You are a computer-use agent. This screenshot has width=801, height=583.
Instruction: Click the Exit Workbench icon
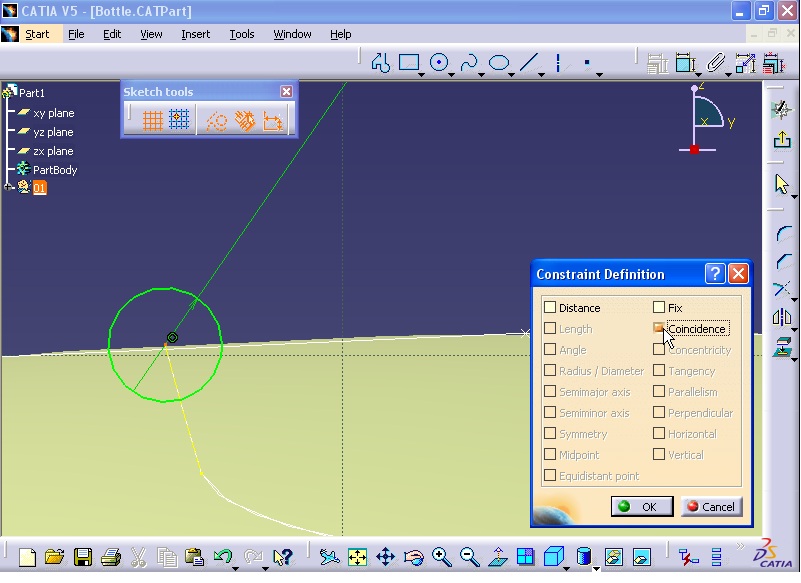tap(782, 139)
